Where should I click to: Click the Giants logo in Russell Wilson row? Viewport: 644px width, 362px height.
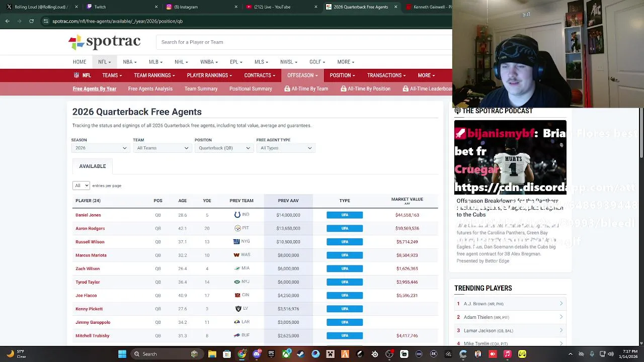(x=236, y=242)
